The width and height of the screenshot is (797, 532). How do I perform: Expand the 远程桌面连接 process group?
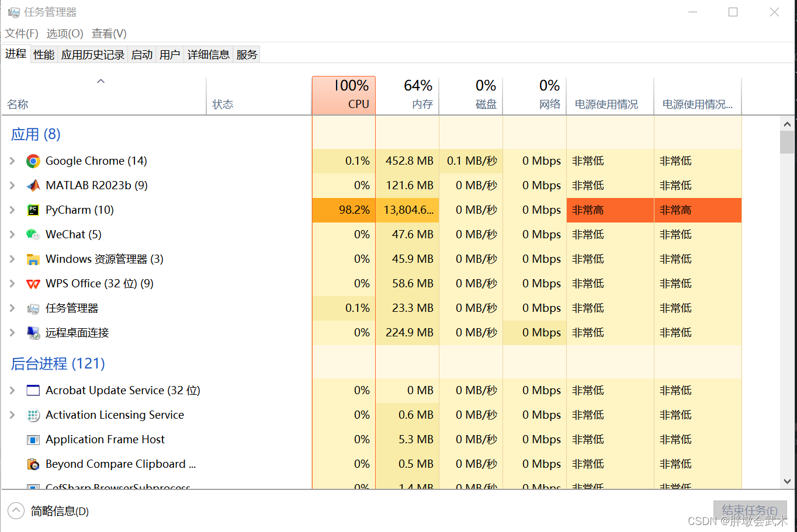(x=12, y=332)
